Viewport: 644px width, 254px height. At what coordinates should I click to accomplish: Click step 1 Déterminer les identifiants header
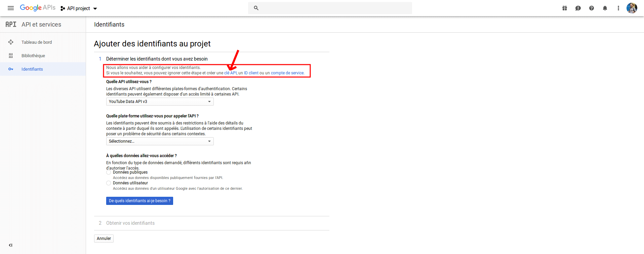[x=157, y=59]
